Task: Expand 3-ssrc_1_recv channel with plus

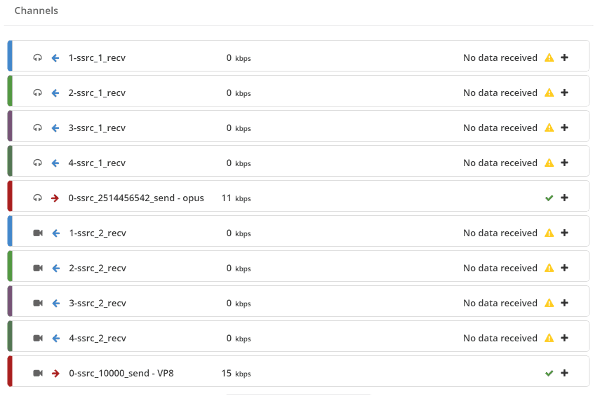Action: pyautogui.click(x=564, y=127)
